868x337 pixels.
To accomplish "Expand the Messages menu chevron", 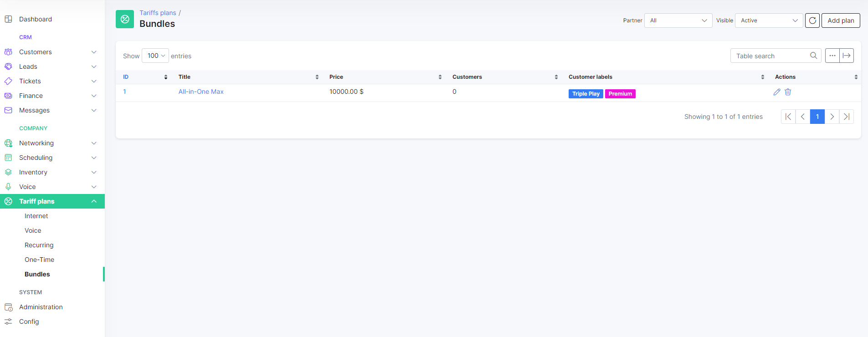I will point(94,110).
